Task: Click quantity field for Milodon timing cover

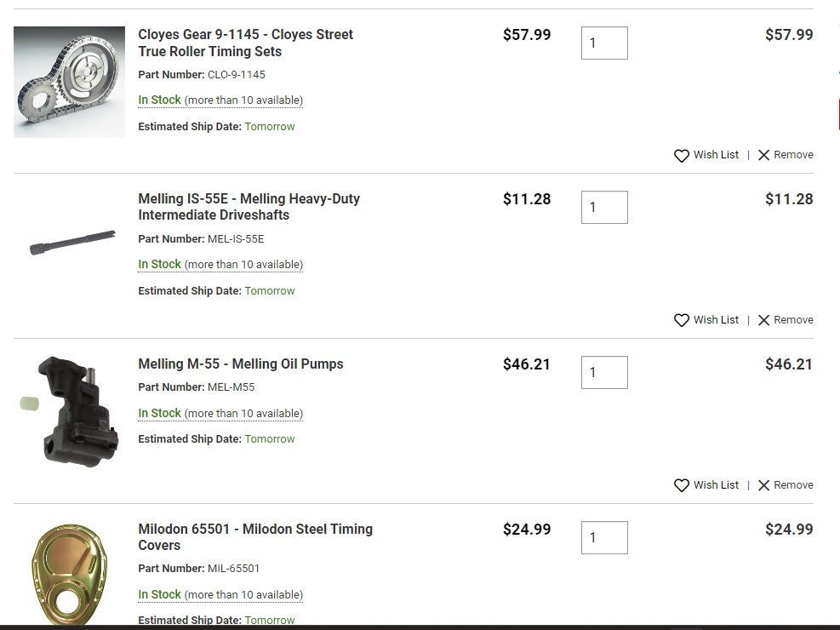Action: point(604,538)
